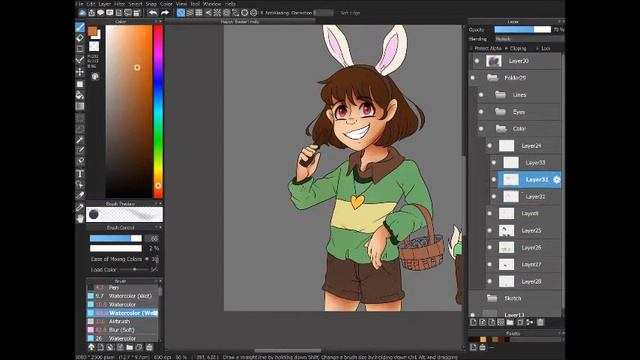Image resolution: width=640 pixels, height=360 pixels.
Task: Select the Eraser tool
Action: pos(80,38)
